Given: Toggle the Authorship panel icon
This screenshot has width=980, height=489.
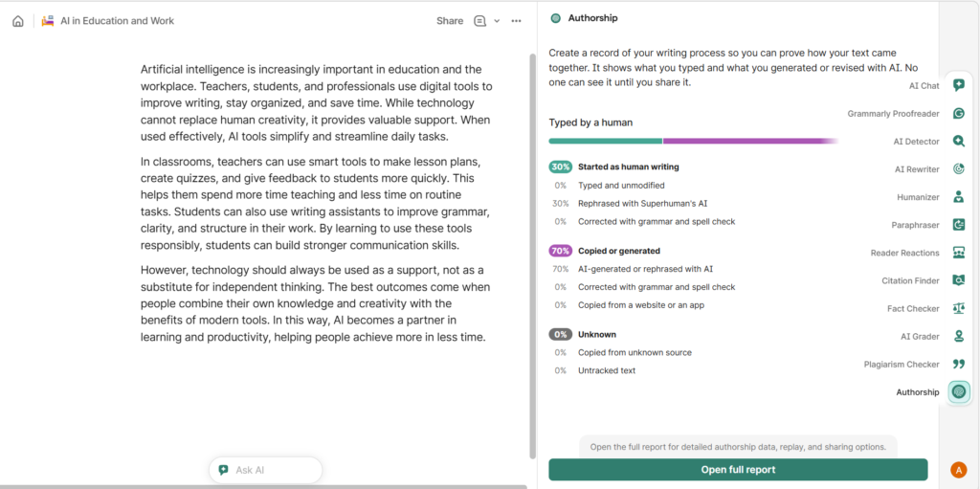Looking at the screenshot, I should [x=958, y=391].
